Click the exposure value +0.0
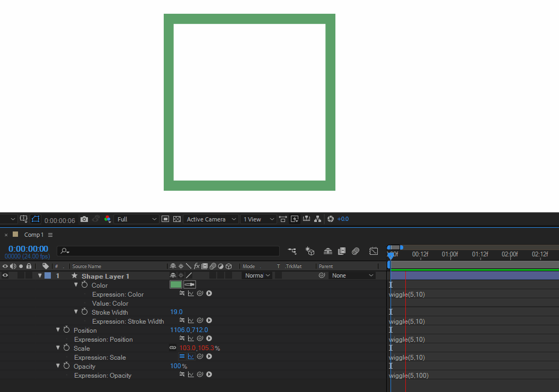This screenshot has width=559, height=392. 343,219
